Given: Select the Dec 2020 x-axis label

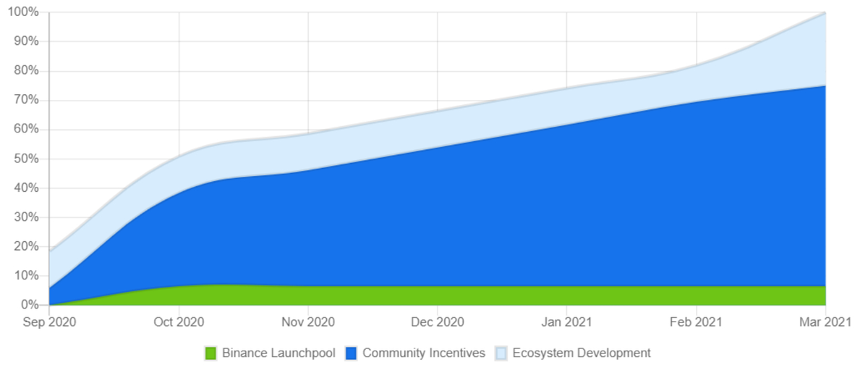Looking at the screenshot, I should (x=437, y=321).
